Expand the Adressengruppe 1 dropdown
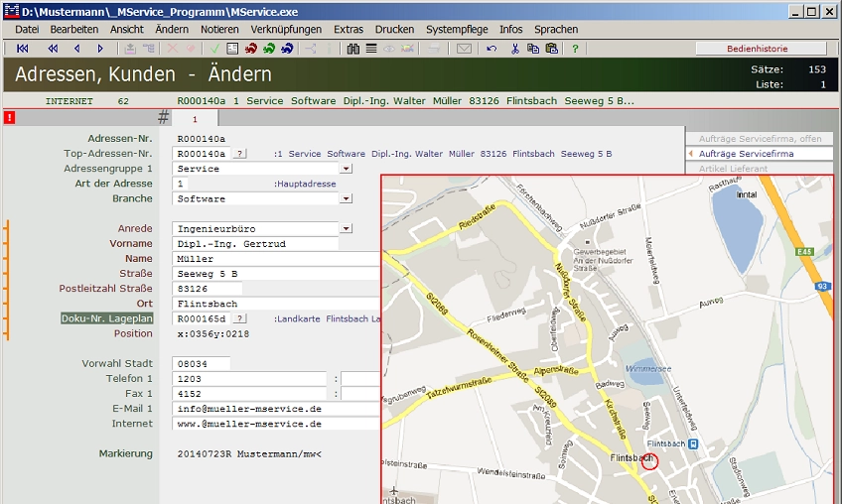The height and width of the screenshot is (504, 842). [x=346, y=169]
